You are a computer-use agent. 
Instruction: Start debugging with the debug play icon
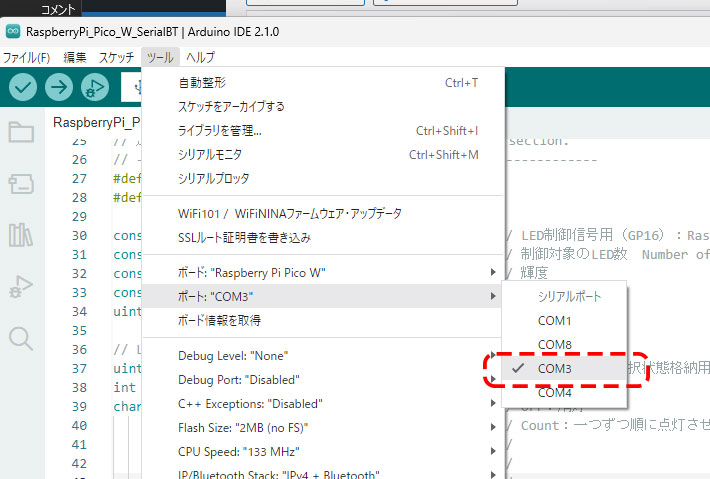[x=95, y=87]
